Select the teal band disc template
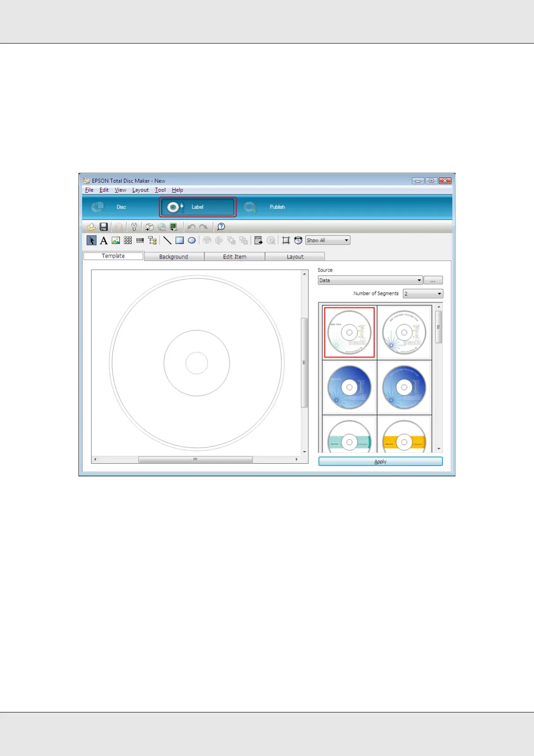The width and height of the screenshot is (534, 756). click(x=350, y=435)
